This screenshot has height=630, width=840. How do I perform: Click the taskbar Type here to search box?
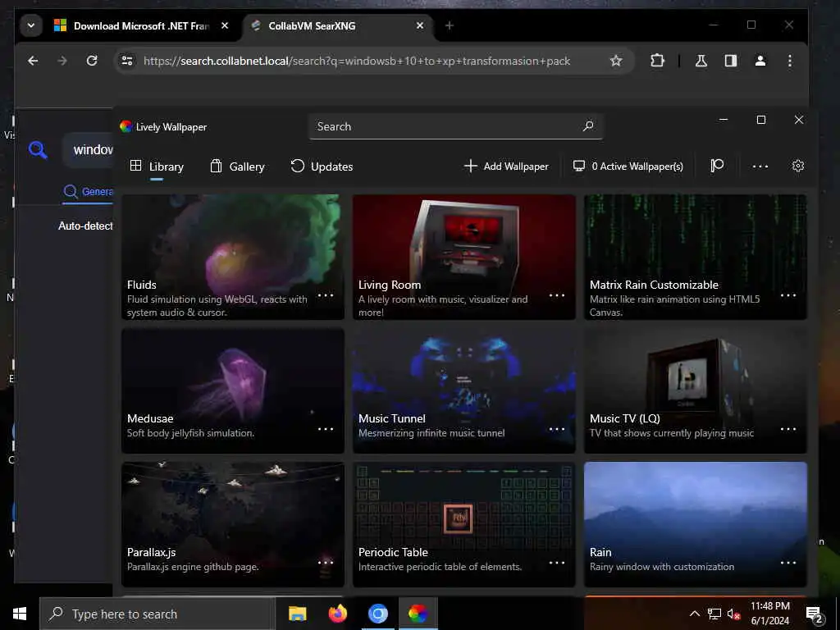[x=157, y=614]
